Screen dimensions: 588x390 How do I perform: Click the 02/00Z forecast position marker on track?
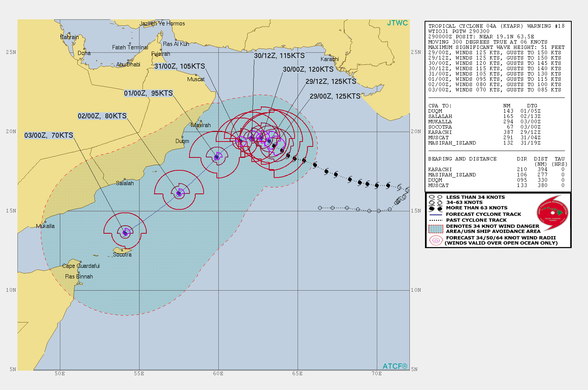pyautogui.click(x=179, y=193)
